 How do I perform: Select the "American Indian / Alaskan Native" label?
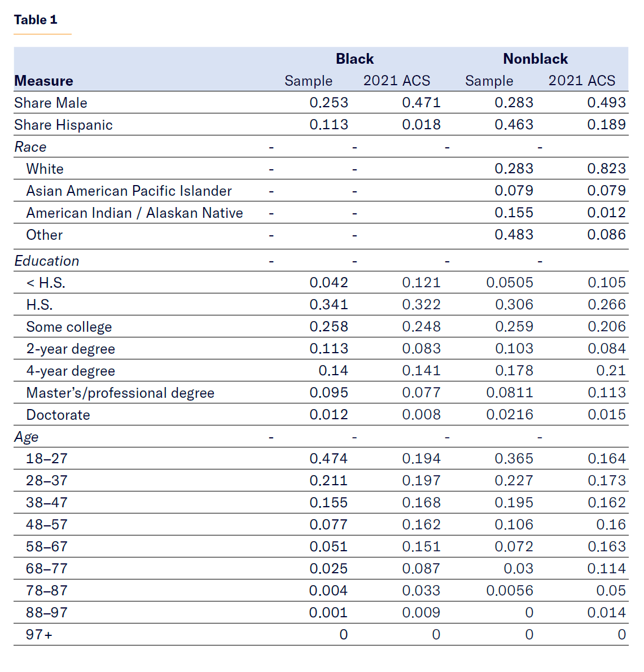click(x=134, y=213)
